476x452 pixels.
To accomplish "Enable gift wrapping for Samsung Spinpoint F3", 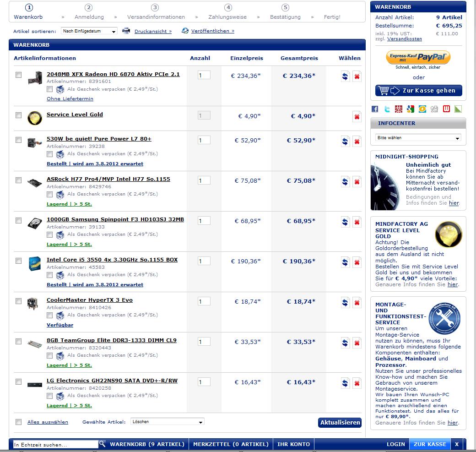I will click(50, 234).
